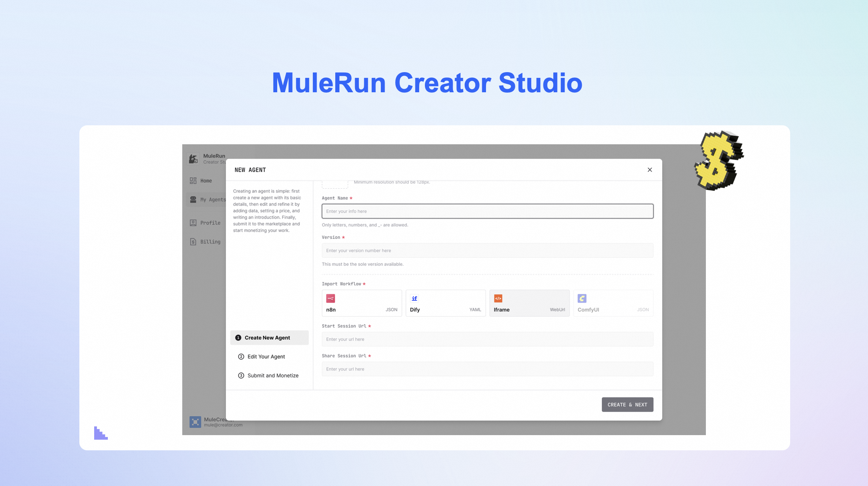Image resolution: width=868 pixels, height=486 pixels.
Task: Select the n8n import option
Action: (361, 303)
